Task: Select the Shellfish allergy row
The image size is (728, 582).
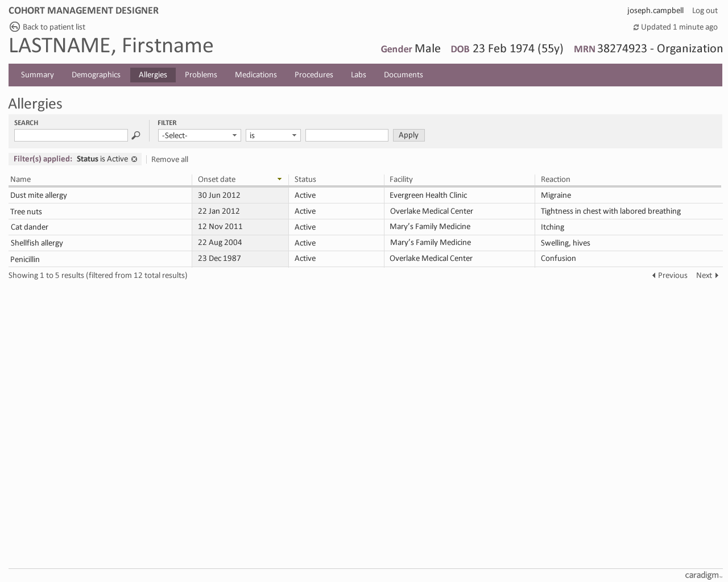Action: tap(365, 243)
